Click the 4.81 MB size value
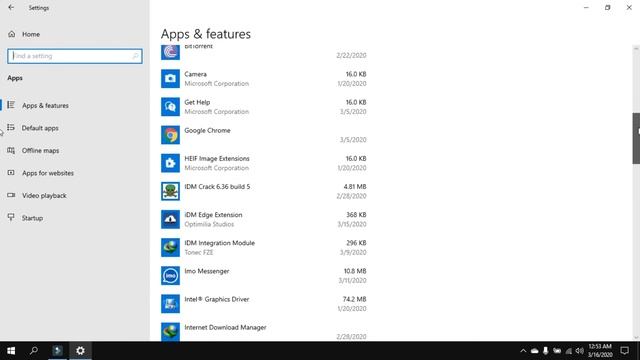 [355, 187]
